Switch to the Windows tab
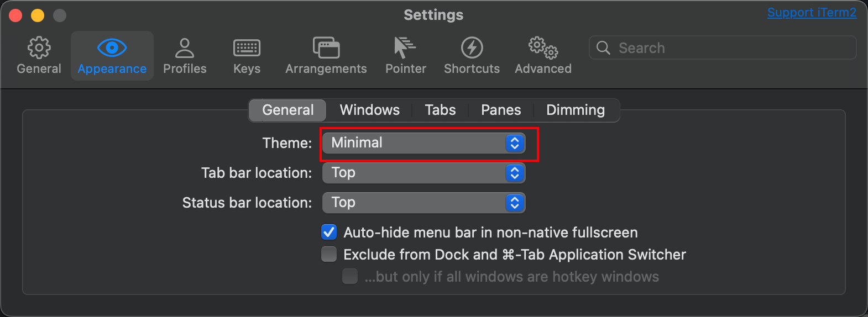Viewport: 868px width, 317px height. point(369,110)
